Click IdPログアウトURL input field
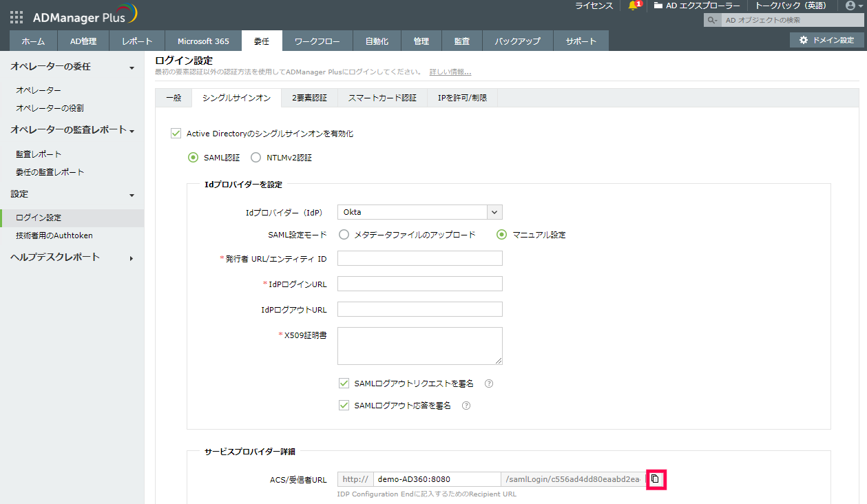867x504 pixels. [420, 309]
